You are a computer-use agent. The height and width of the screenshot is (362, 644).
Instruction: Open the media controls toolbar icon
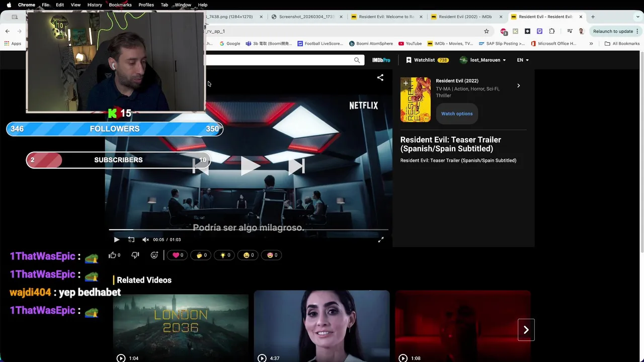570,31
